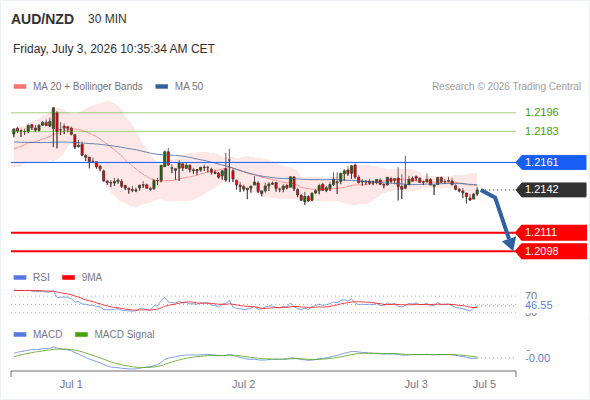Click the Jul 2 date axis marker

[x=243, y=384]
